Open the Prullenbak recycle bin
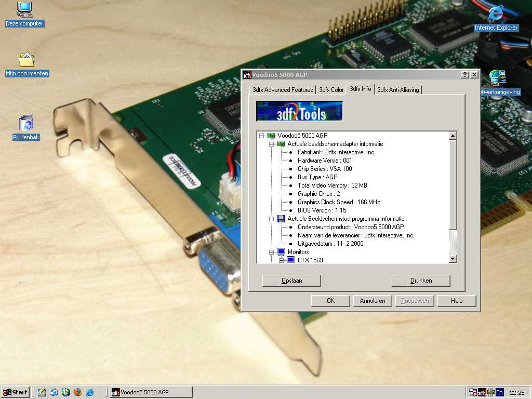Viewport: 532px width, 399px height. [26, 123]
